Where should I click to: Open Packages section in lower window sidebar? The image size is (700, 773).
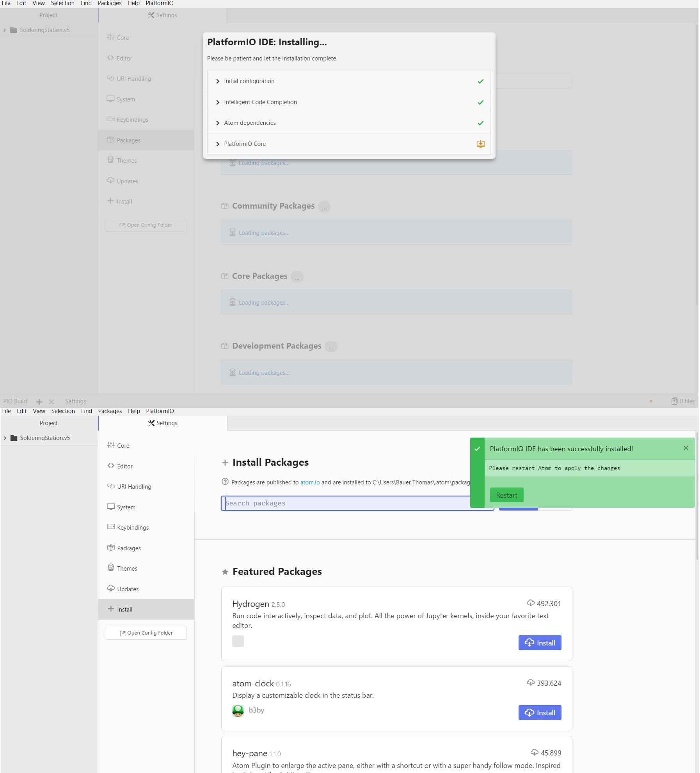coord(146,548)
